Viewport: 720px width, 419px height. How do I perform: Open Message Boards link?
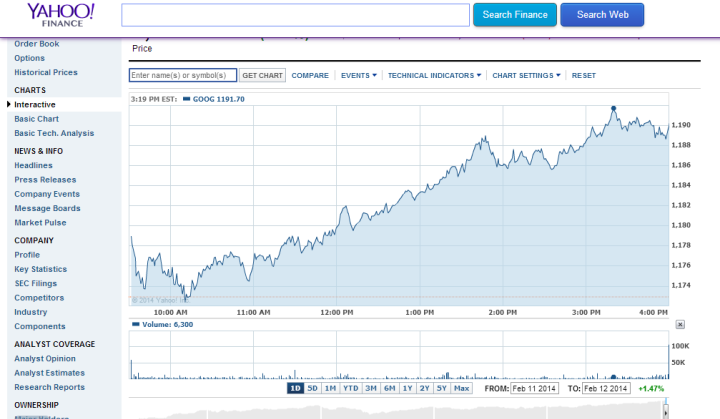coord(47,208)
